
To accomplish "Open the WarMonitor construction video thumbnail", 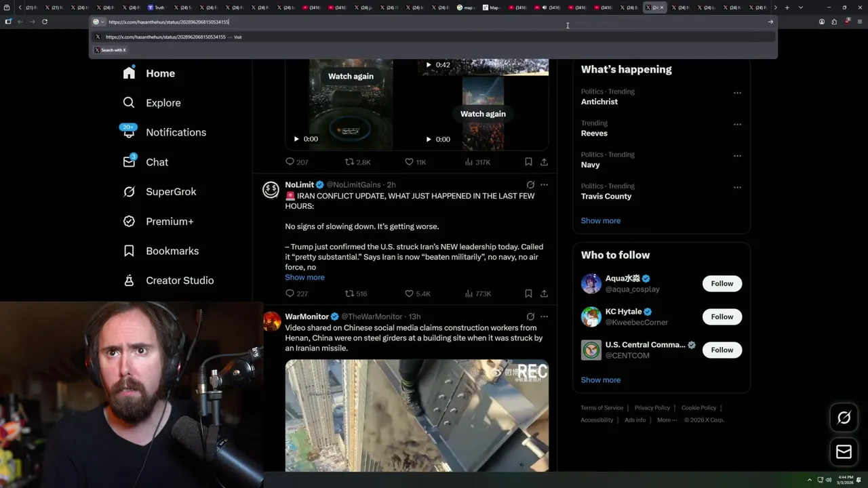I will (416, 415).
